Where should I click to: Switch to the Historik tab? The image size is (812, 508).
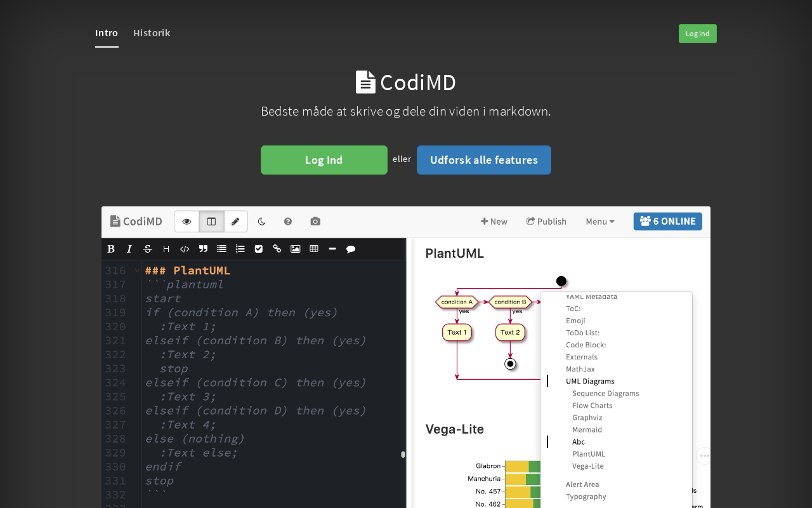pyautogui.click(x=152, y=33)
